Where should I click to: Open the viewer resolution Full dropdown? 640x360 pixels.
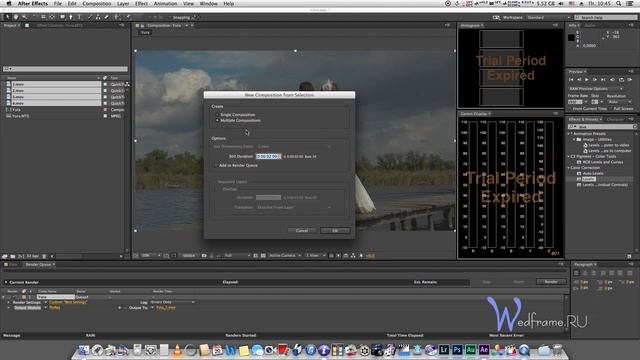click(x=237, y=256)
